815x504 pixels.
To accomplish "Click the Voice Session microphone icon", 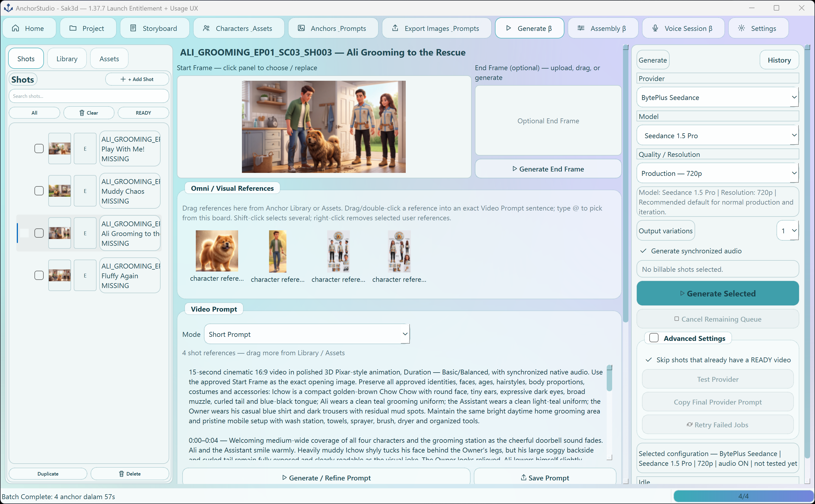I will pos(655,28).
